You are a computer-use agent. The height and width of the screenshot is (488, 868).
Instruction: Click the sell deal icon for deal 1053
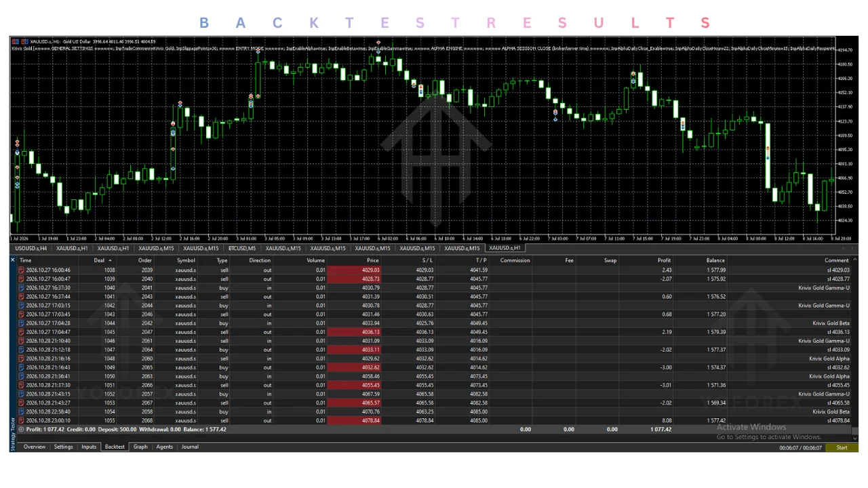point(21,403)
